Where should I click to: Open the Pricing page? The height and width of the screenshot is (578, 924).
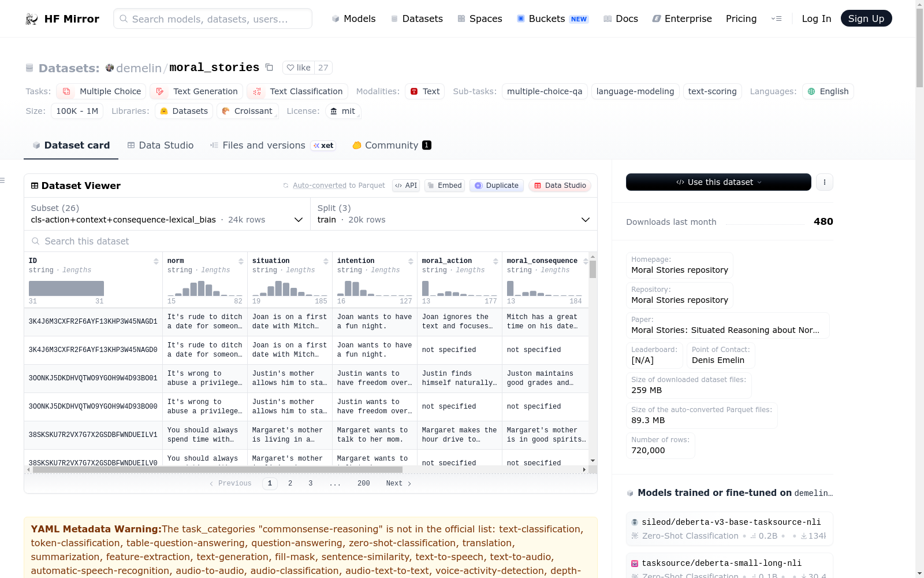(x=742, y=18)
